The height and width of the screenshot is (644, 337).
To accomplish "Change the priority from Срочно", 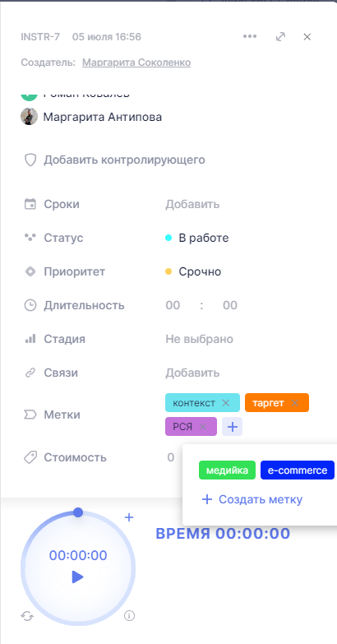I will (x=193, y=271).
